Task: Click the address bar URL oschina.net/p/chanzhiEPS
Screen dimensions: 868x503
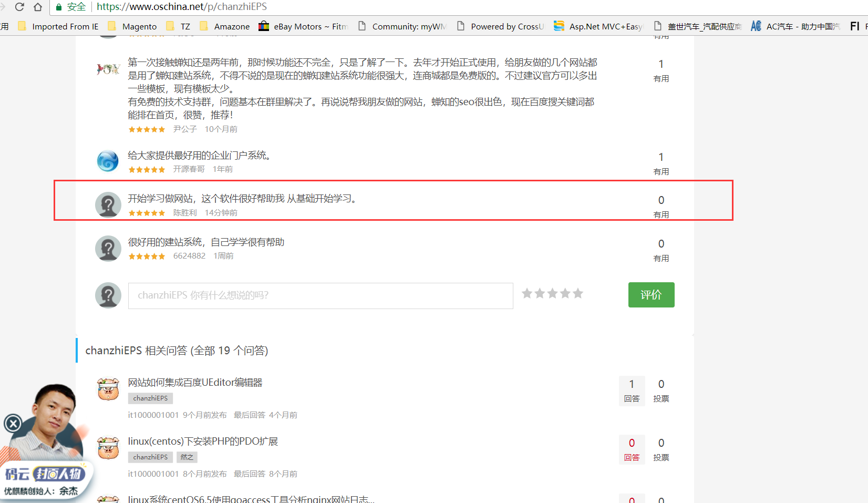Action: click(182, 7)
